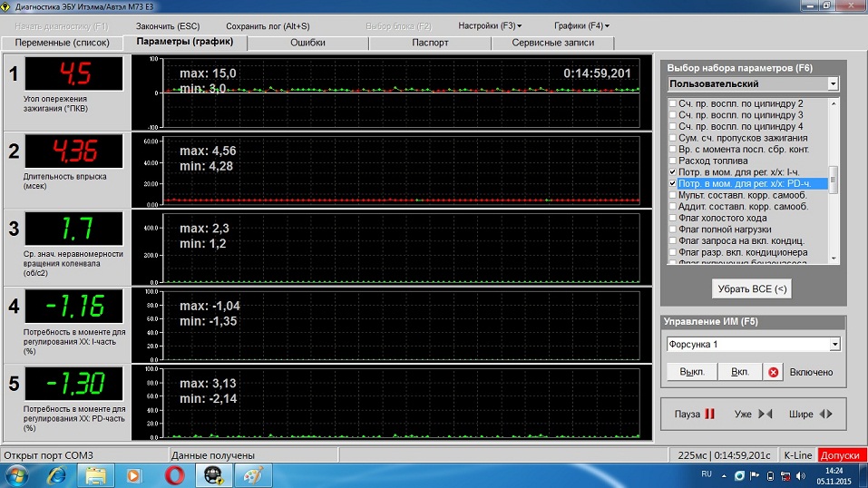Switch to the Ошибки tab
868x488 pixels.
click(307, 43)
